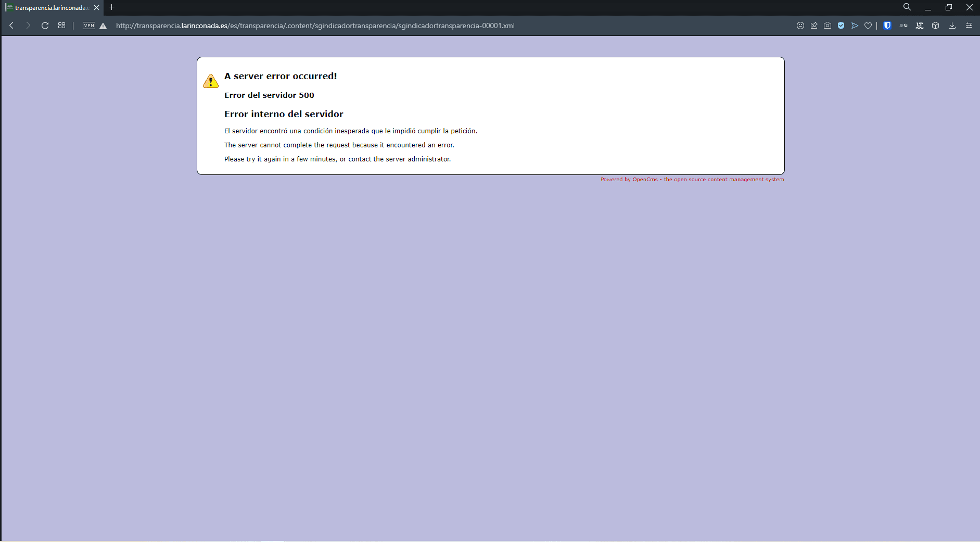Open the pinboard edit icon
The width and height of the screenshot is (980, 542).
(814, 26)
